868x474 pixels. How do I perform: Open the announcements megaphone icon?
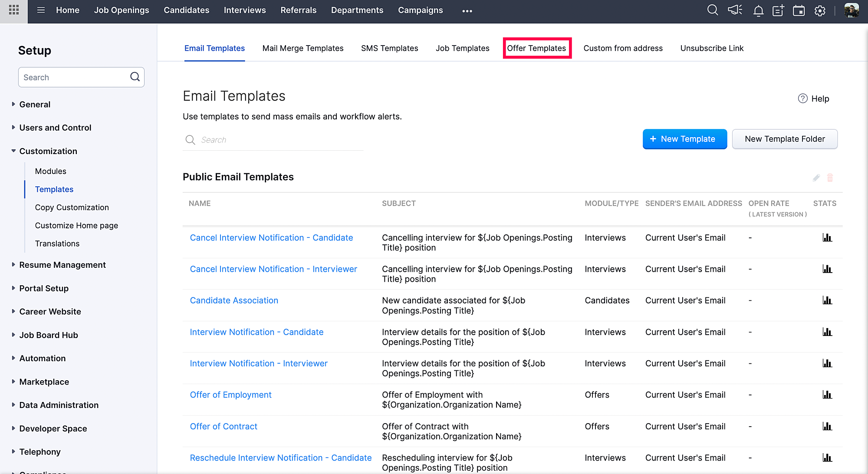pyautogui.click(x=735, y=10)
